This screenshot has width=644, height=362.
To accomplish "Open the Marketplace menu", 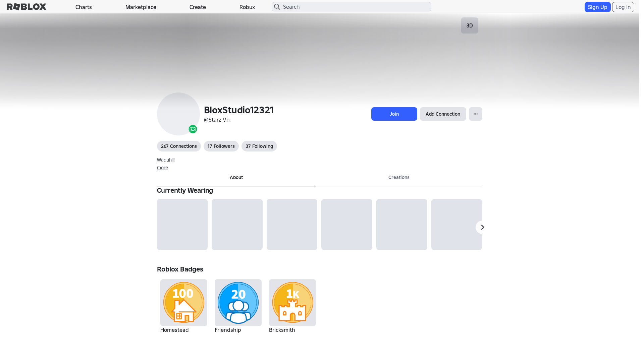I will coord(141,7).
